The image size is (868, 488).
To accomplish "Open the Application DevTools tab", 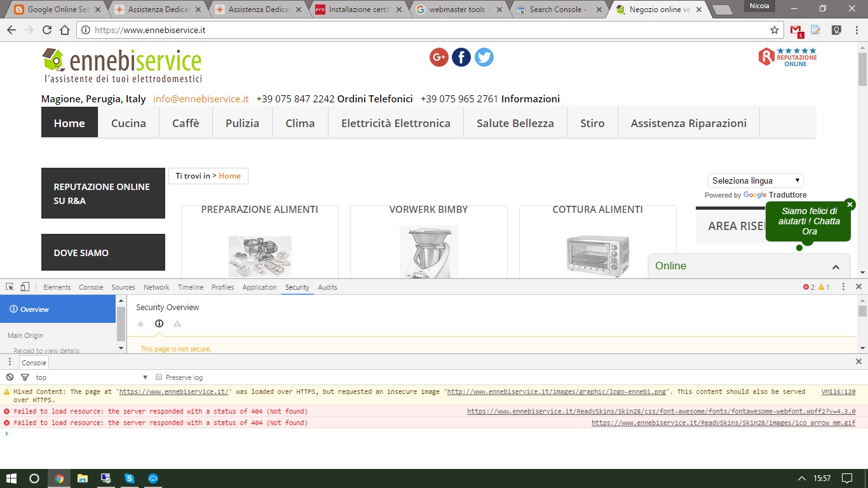I will tap(259, 287).
